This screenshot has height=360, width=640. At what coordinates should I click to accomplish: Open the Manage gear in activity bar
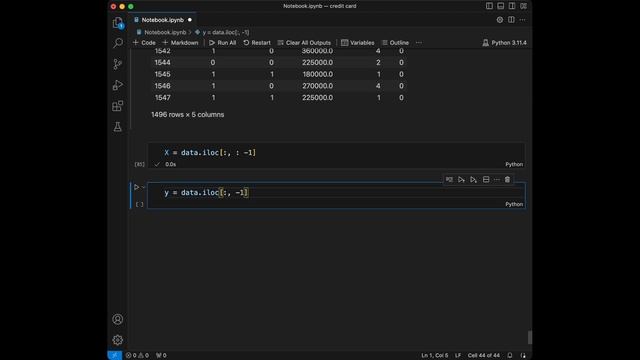[118, 340]
